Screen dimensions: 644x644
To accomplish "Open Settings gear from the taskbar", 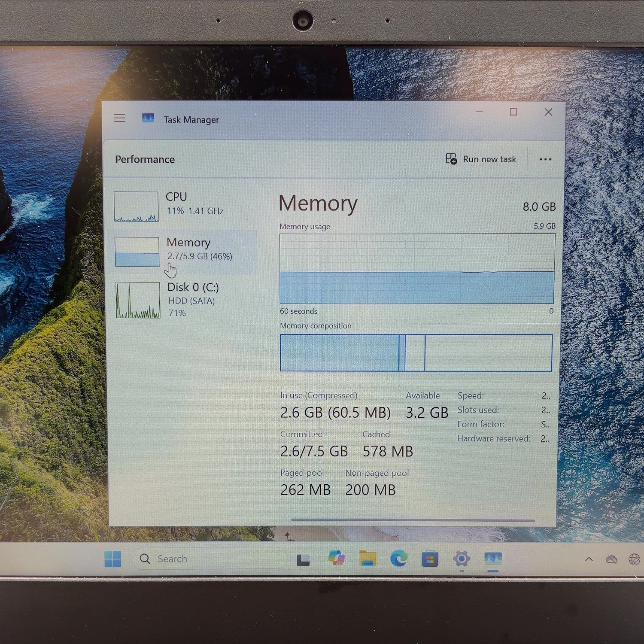I will tap(462, 559).
